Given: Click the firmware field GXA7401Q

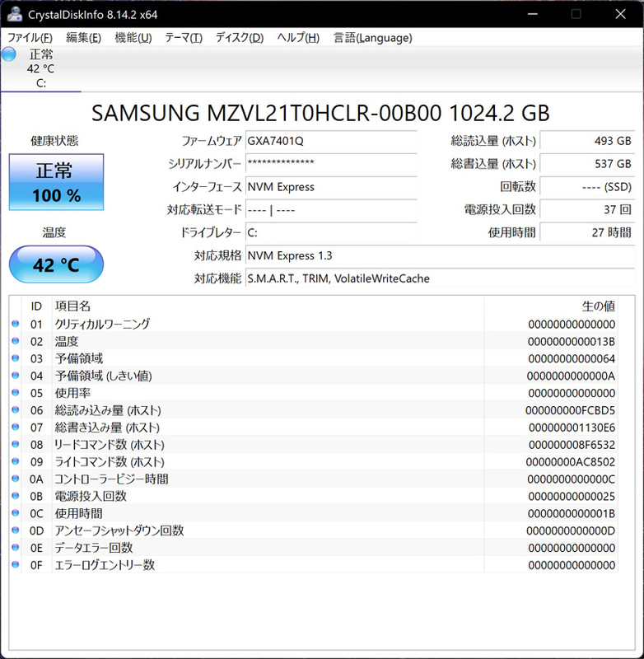Looking at the screenshot, I should point(331,141).
